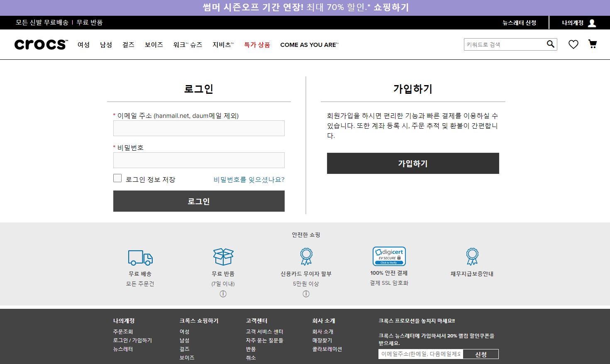Click the 뉴스레터 신청 link in top bar
610x364 pixels.
coord(519,23)
